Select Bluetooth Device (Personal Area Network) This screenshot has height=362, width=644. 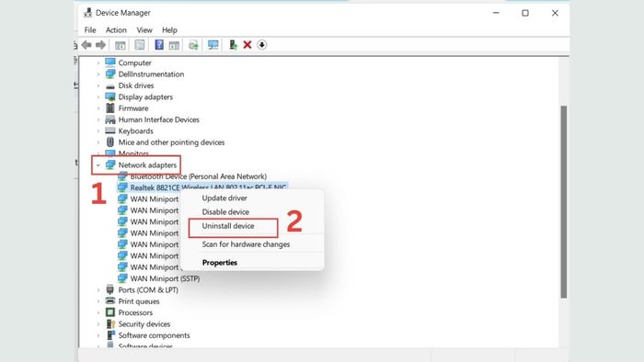(x=199, y=176)
